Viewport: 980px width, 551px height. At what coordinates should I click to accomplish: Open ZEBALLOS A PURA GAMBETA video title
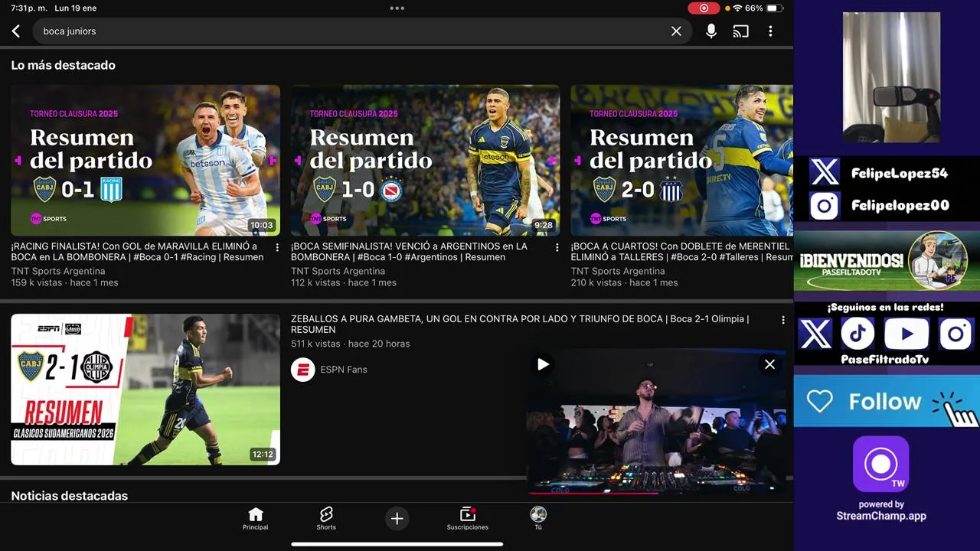pos(520,324)
